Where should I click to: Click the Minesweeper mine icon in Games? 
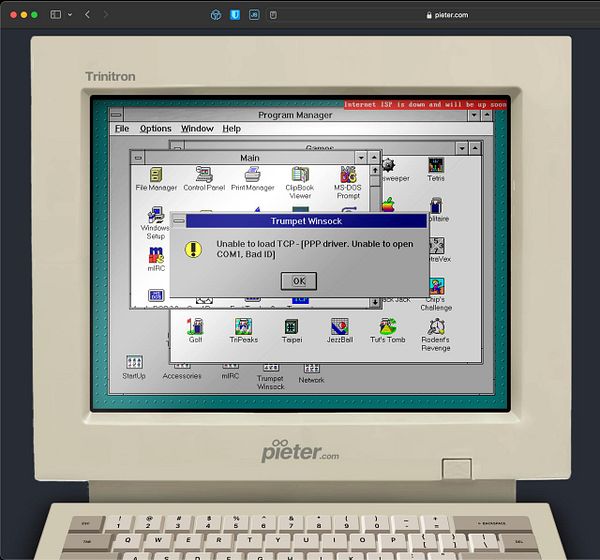[x=388, y=165]
